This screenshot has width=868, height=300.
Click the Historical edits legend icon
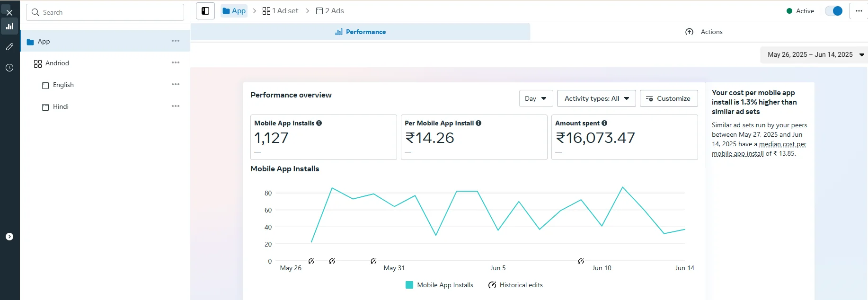(492, 285)
